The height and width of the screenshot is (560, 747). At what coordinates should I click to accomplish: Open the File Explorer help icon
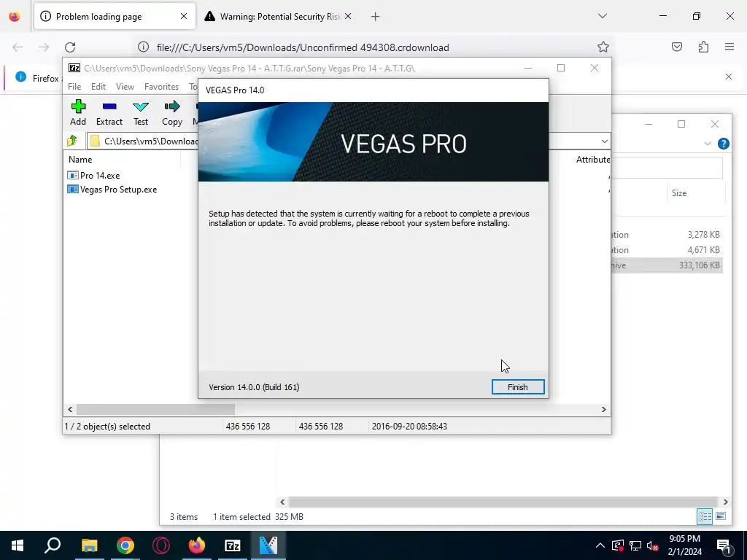coord(723,144)
